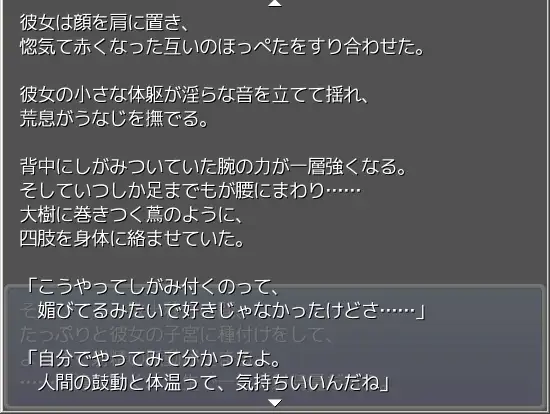Select the line 大樹に巻きつく蔦のように
The width and height of the screenshot is (550, 414).
[x=132, y=214]
